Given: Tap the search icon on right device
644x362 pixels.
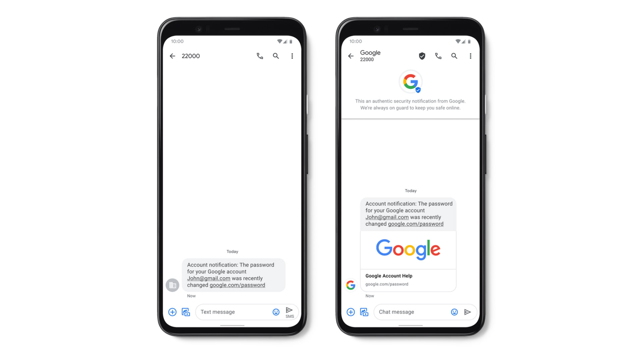Looking at the screenshot, I should [x=454, y=56].
